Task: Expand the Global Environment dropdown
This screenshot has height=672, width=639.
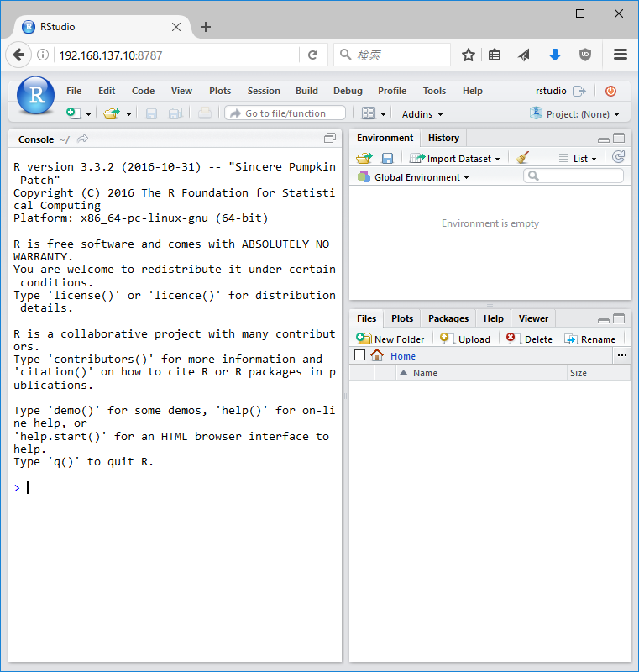Action: [x=413, y=177]
